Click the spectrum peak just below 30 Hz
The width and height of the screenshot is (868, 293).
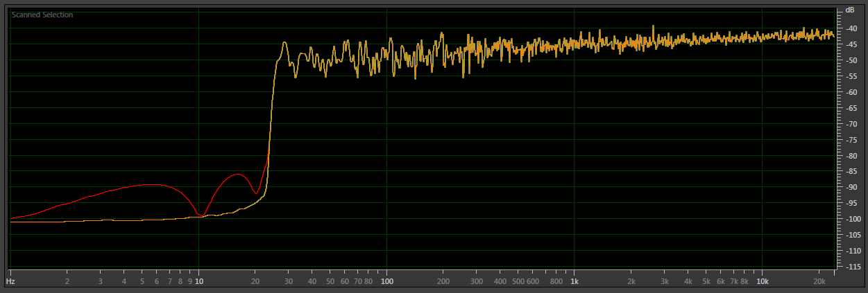[x=284, y=43]
